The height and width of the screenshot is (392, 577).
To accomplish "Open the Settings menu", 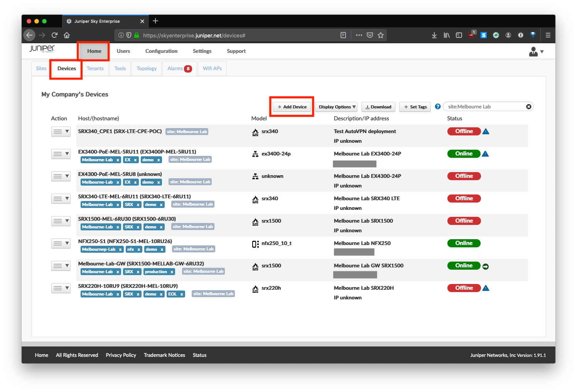I will 202,51.
